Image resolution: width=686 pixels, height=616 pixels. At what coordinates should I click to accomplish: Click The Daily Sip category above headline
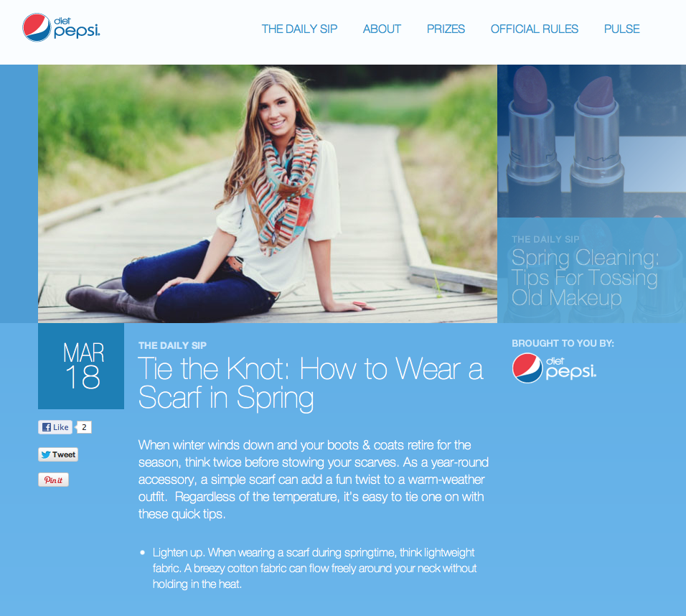172,345
